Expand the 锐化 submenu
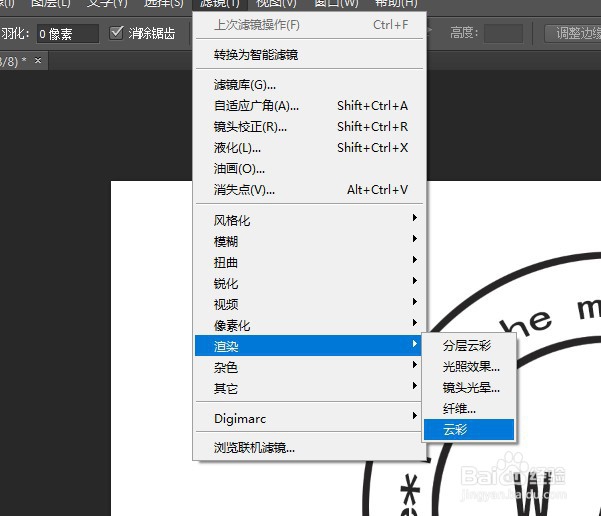601x516 pixels. coord(309,283)
